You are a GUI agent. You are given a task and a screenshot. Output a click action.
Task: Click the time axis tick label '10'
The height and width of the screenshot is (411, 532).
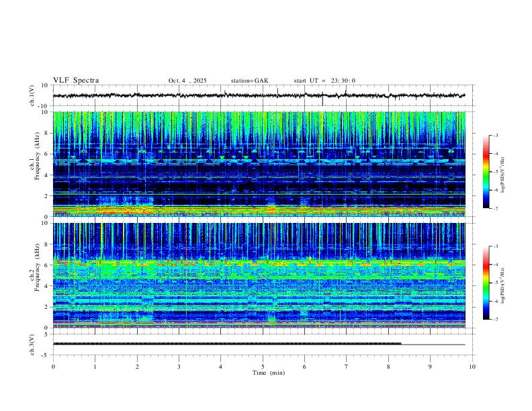tap(472, 367)
